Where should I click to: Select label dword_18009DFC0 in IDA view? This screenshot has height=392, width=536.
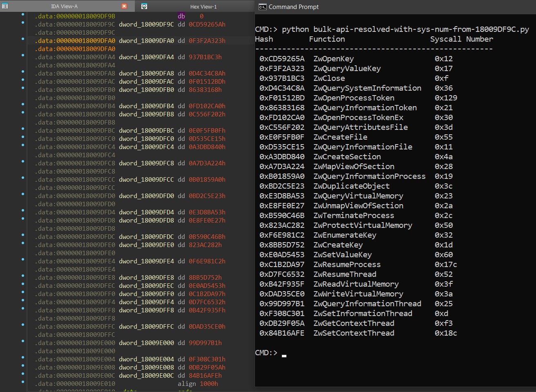click(x=146, y=139)
